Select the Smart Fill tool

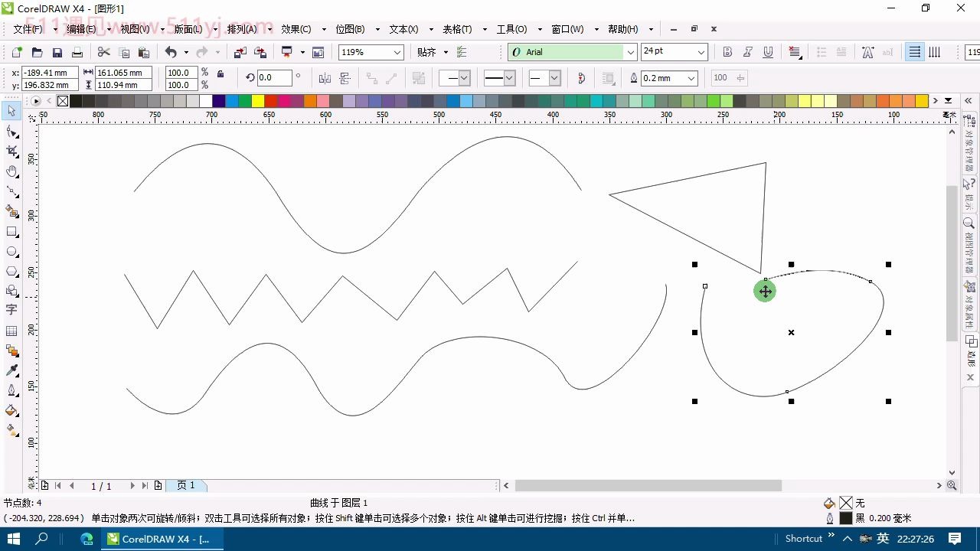(11, 211)
